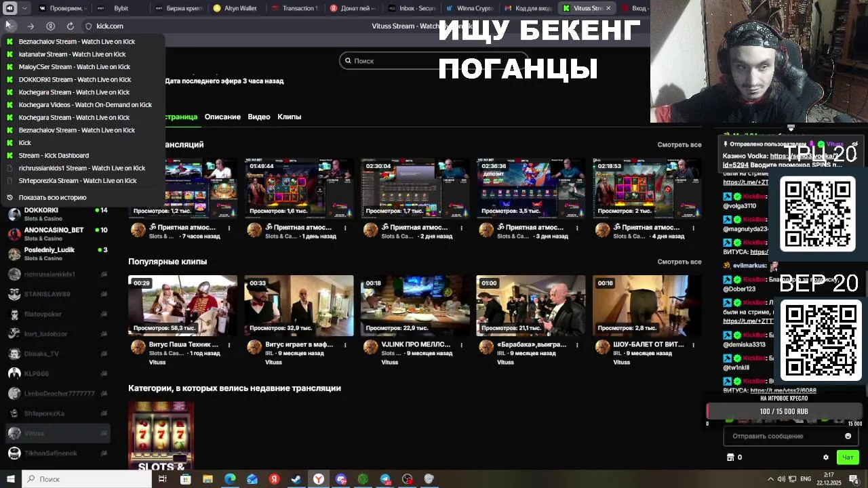Screen dimensions: 868x488
Task: Click the browser sound indicator button
Action: point(9,8)
